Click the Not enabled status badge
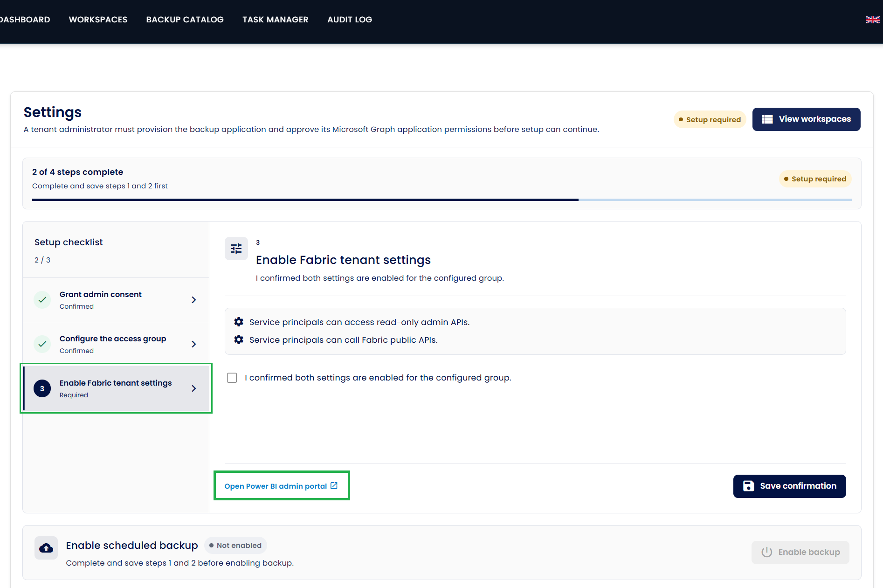The image size is (883, 588). (235, 546)
